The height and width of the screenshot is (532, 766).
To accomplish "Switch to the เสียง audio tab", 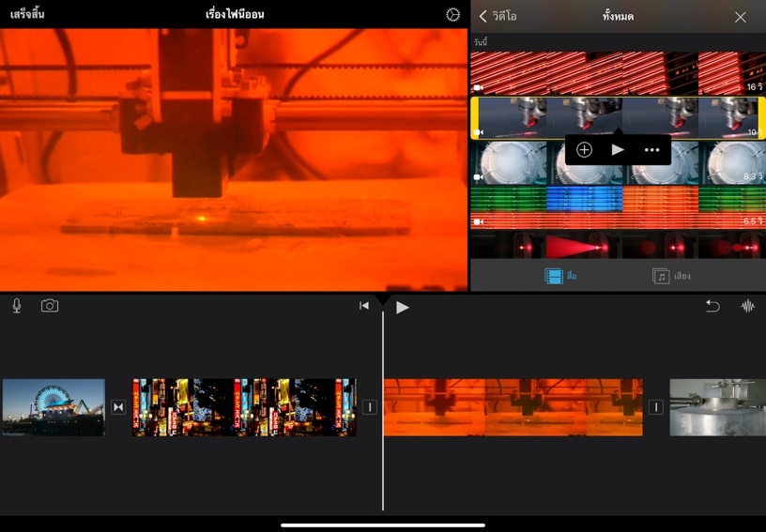I will pyautogui.click(x=673, y=276).
